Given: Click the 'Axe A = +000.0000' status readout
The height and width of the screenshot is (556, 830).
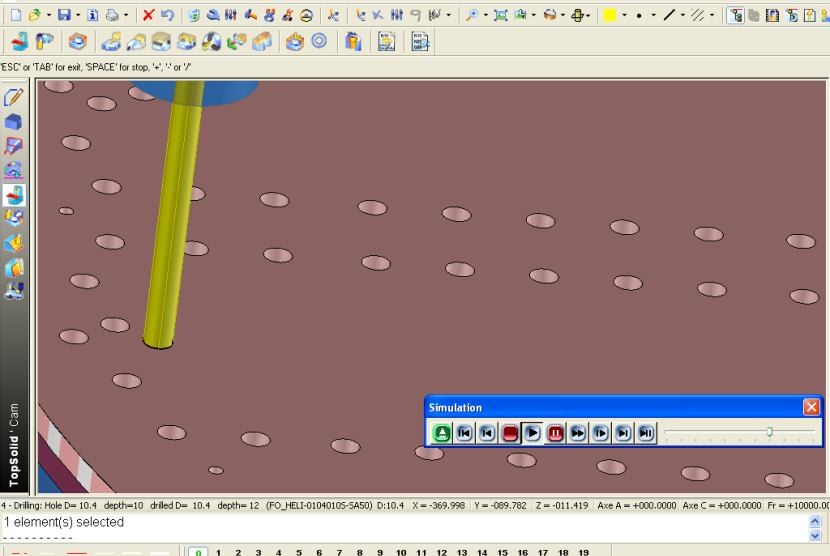Looking at the screenshot, I should click(637, 506).
